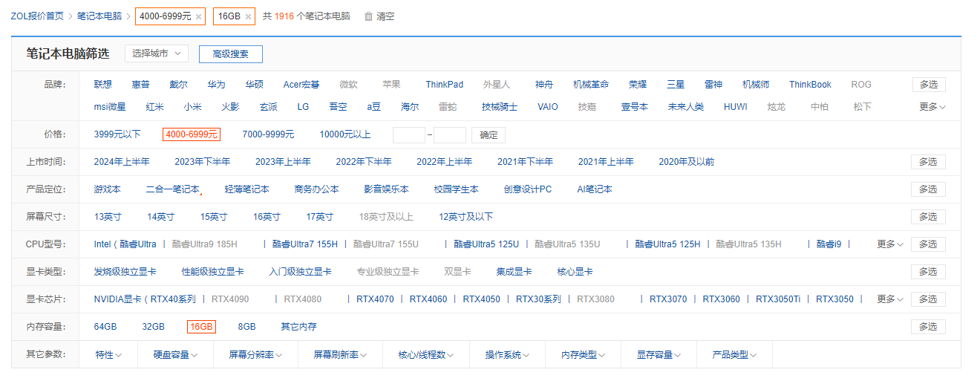Expand 更多 CPU models

(x=889, y=244)
